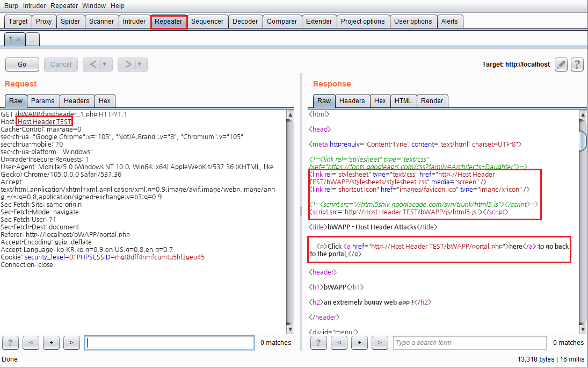Open the Alerts tab
Viewport: 588px width, 368px height.
pos(449,21)
